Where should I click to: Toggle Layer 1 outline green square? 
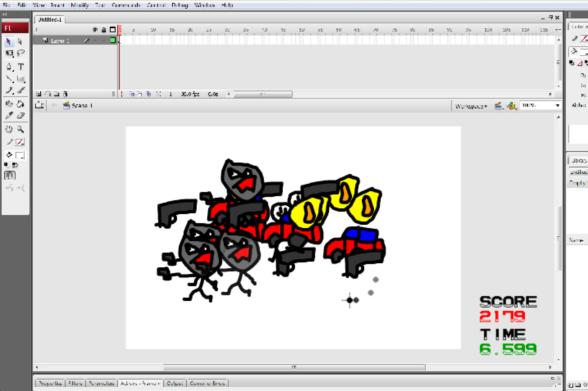click(113, 40)
